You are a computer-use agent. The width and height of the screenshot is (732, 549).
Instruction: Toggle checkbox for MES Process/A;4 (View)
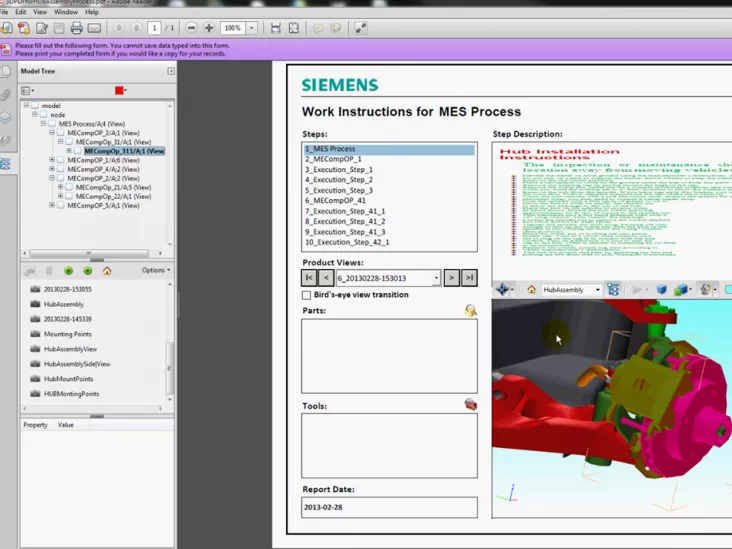pyautogui.click(x=52, y=124)
